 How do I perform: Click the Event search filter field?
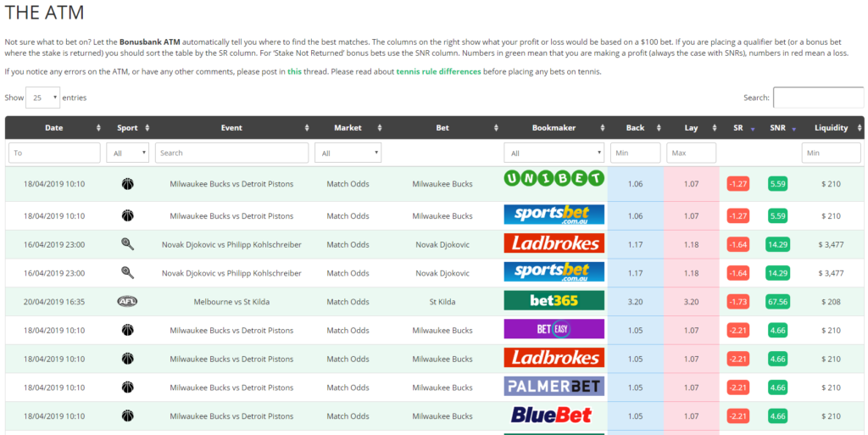[232, 153]
